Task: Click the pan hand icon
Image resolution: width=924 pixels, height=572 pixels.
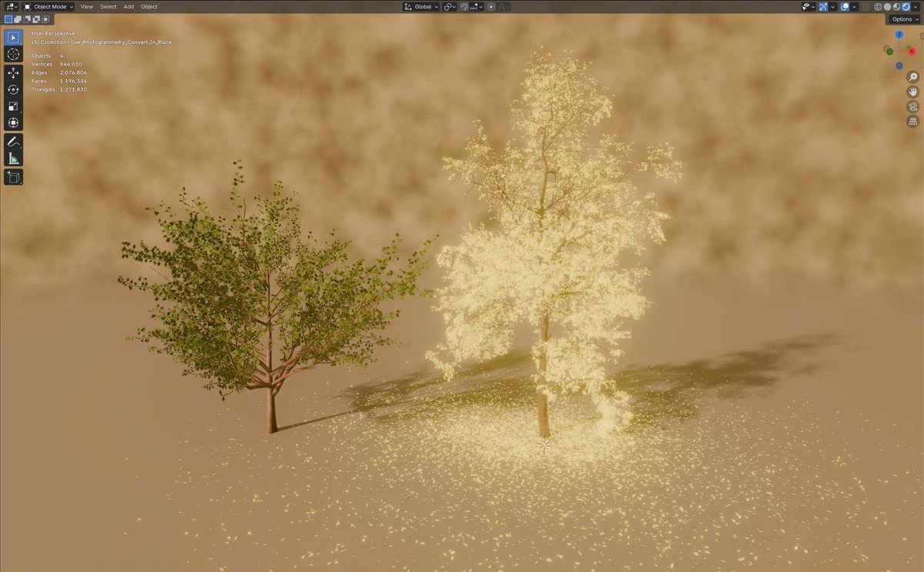Action: click(913, 92)
